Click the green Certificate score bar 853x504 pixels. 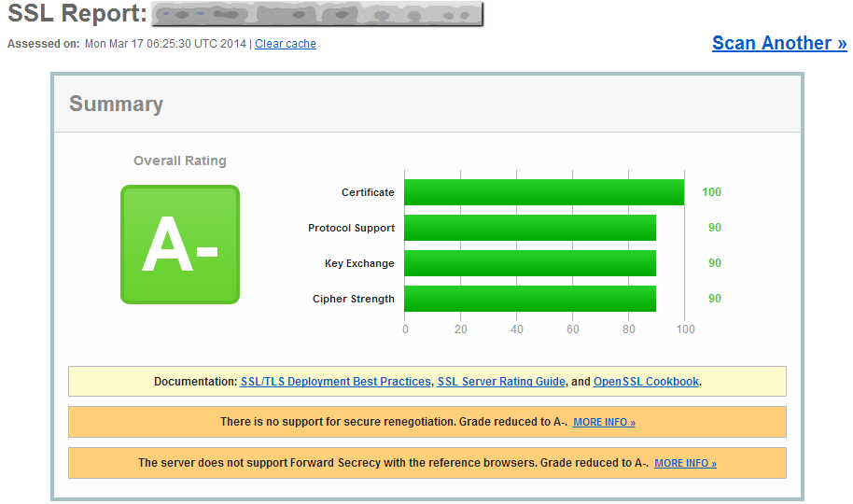point(544,192)
